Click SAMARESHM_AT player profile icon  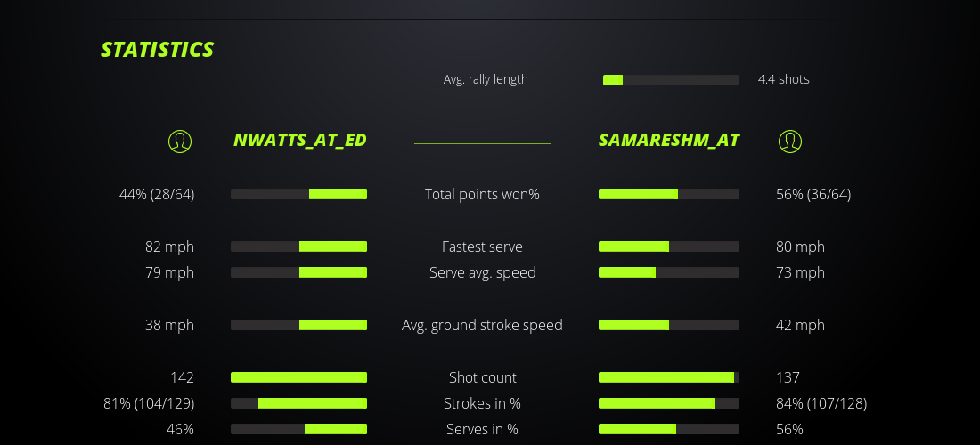tap(790, 141)
